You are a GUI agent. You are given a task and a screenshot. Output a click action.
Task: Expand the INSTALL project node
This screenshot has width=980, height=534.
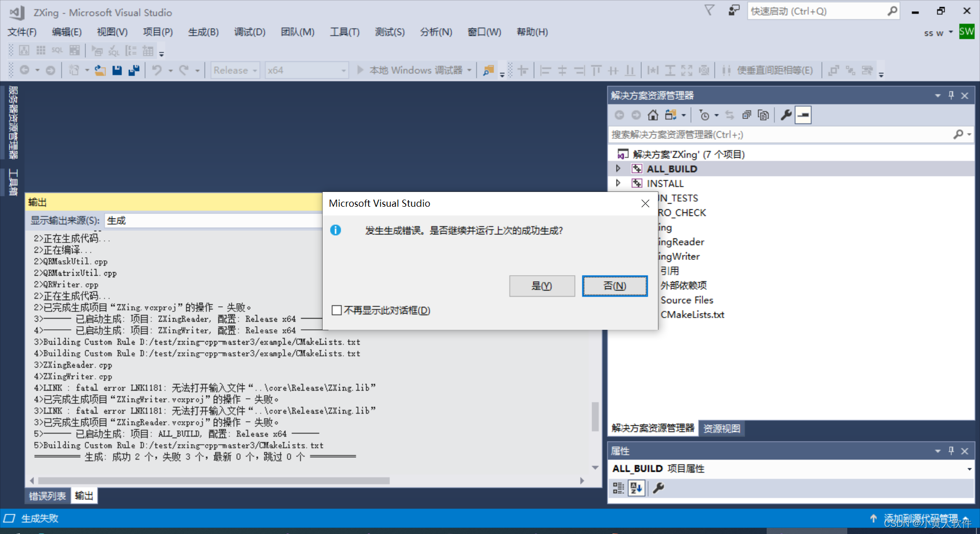[x=618, y=183]
